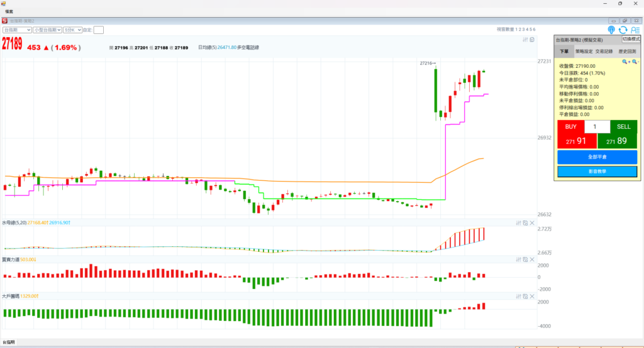
Task: Click the 全部平倉 button
Action: [x=597, y=157]
